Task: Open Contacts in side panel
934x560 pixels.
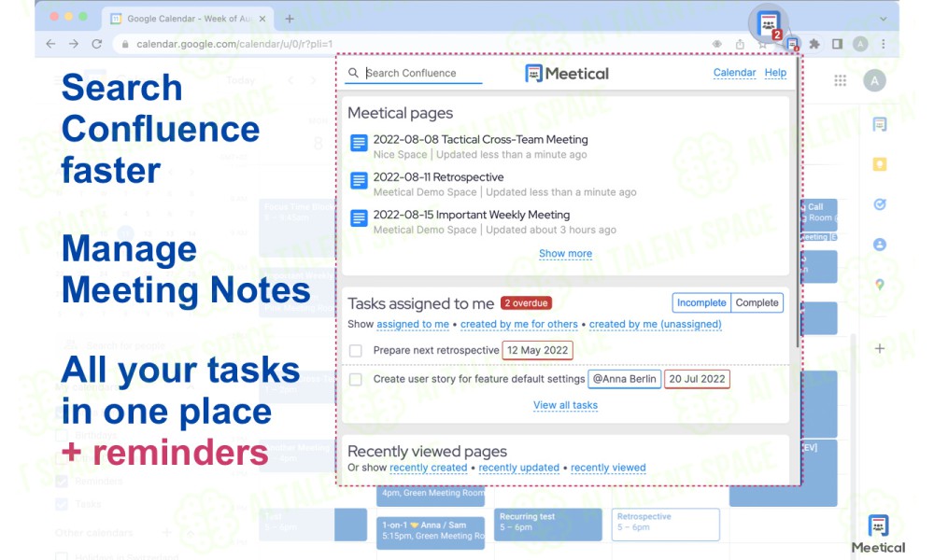Action: click(x=879, y=244)
